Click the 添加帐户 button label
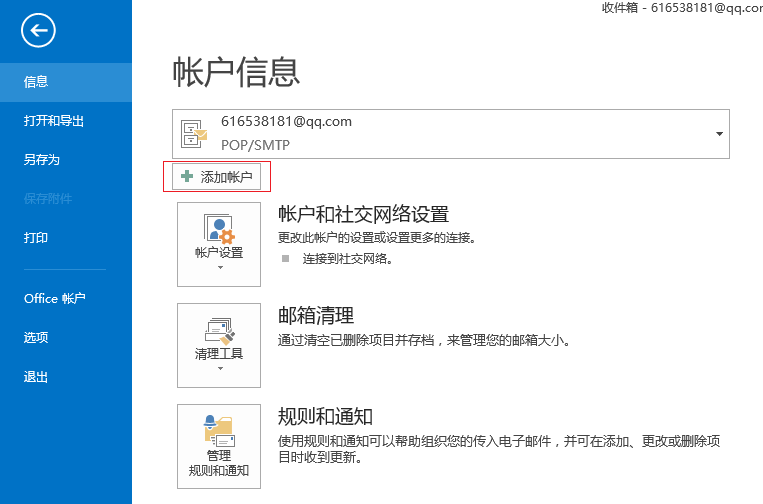 click(226, 177)
